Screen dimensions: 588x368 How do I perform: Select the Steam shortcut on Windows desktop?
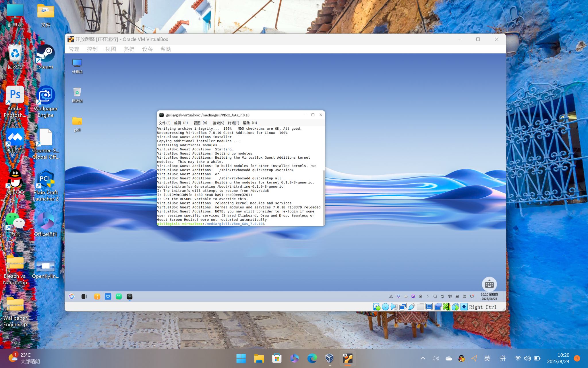pos(46,57)
